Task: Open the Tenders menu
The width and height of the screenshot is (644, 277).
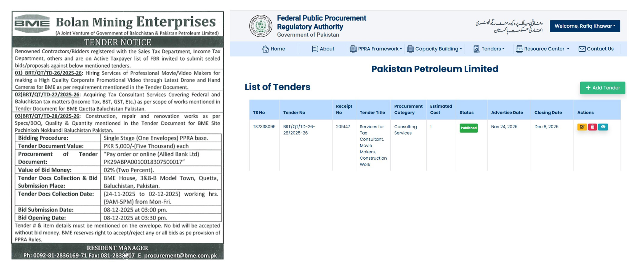Action: (x=493, y=49)
